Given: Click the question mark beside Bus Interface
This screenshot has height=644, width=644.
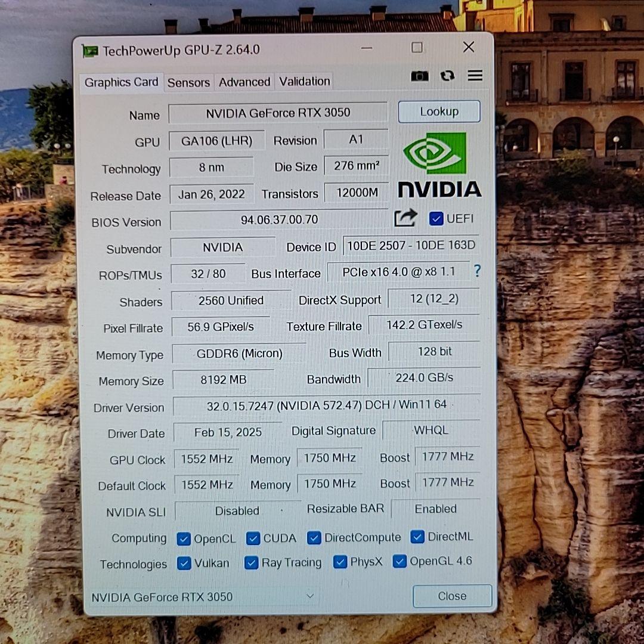Looking at the screenshot, I should point(477,271).
